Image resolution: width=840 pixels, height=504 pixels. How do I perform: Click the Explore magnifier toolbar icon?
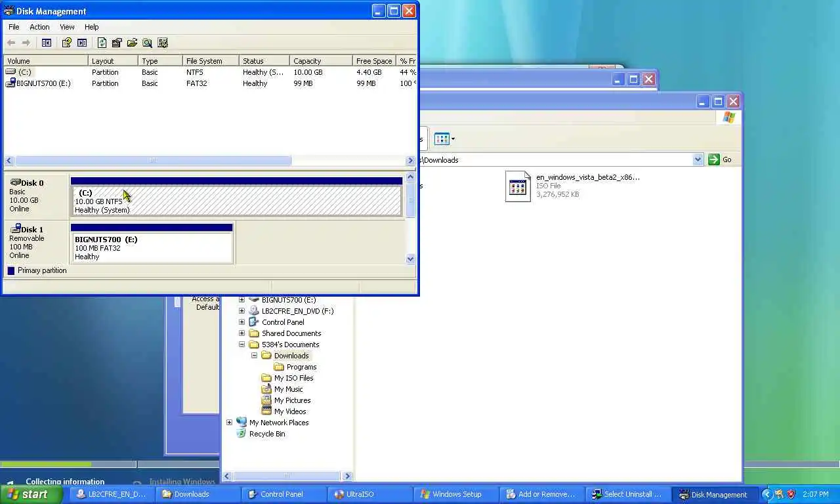point(147,43)
